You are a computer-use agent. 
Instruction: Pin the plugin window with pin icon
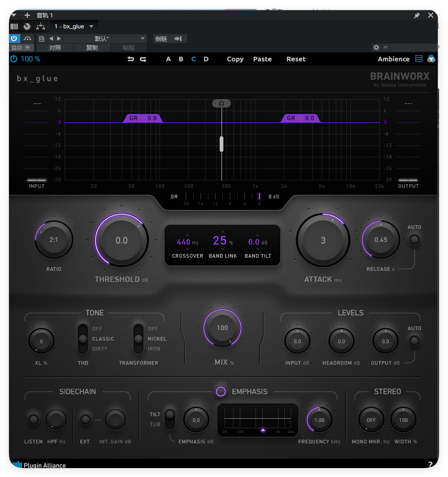tap(417, 15)
